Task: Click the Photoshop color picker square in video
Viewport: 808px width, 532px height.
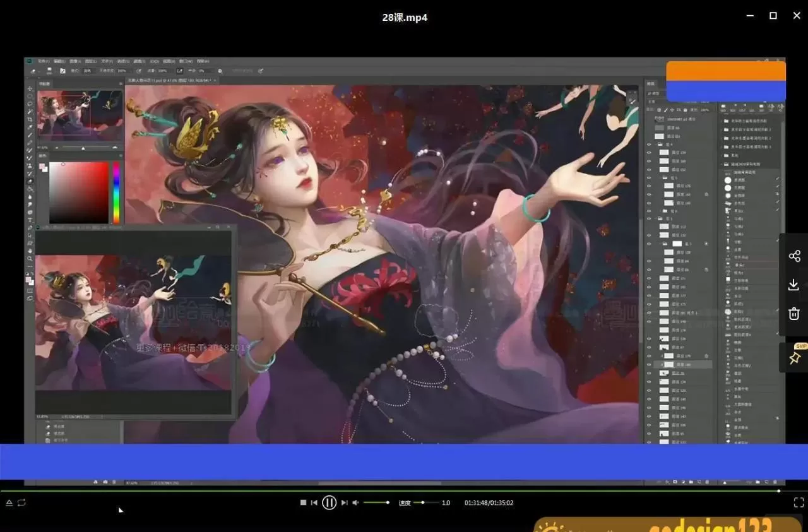Action: pyautogui.click(x=79, y=192)
